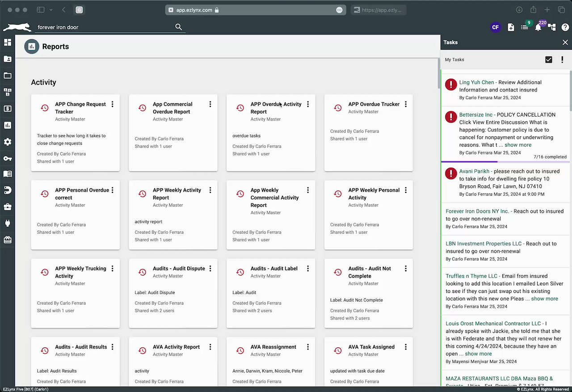Expand Bettersize Inc task with show more

click(518, 145)
